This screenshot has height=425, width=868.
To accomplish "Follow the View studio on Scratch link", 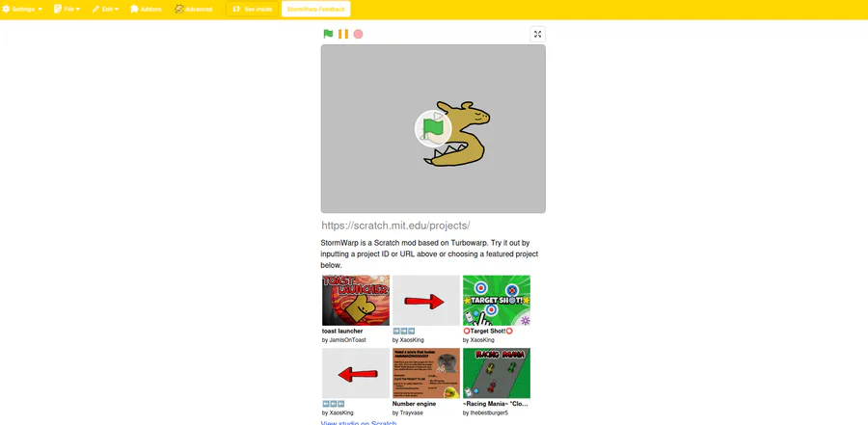I will click(x=359, y=423).
